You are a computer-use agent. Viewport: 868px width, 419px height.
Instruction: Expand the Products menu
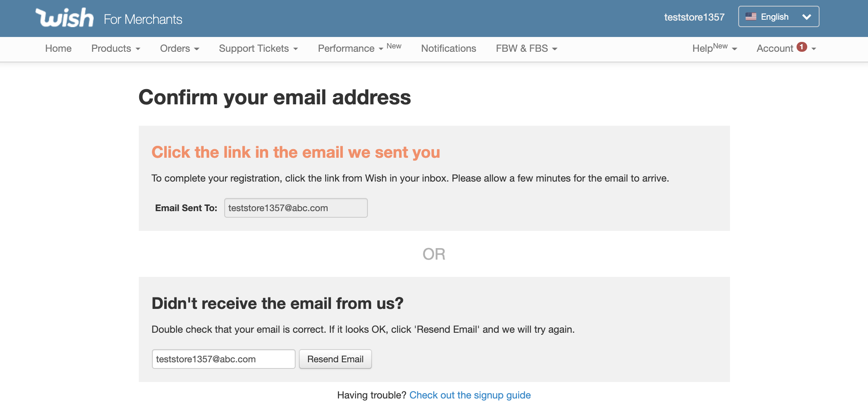(x=116, y=48)
